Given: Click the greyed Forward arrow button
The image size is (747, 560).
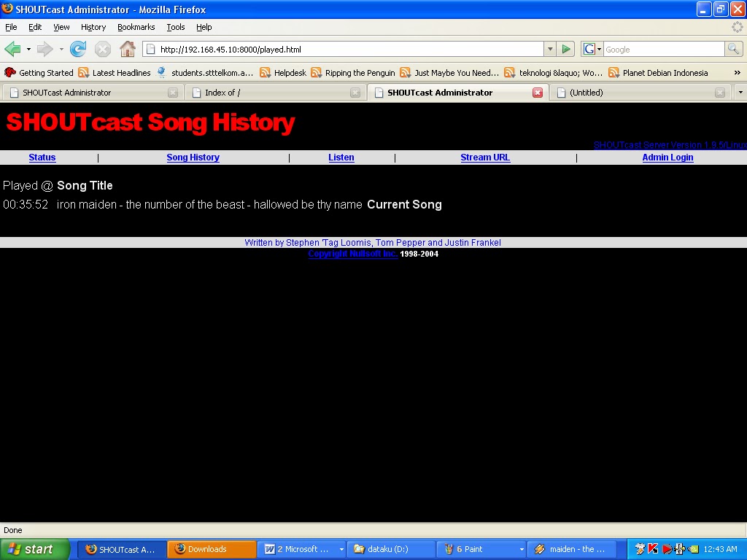Looking at the screenshot, I should pos(44,49).
